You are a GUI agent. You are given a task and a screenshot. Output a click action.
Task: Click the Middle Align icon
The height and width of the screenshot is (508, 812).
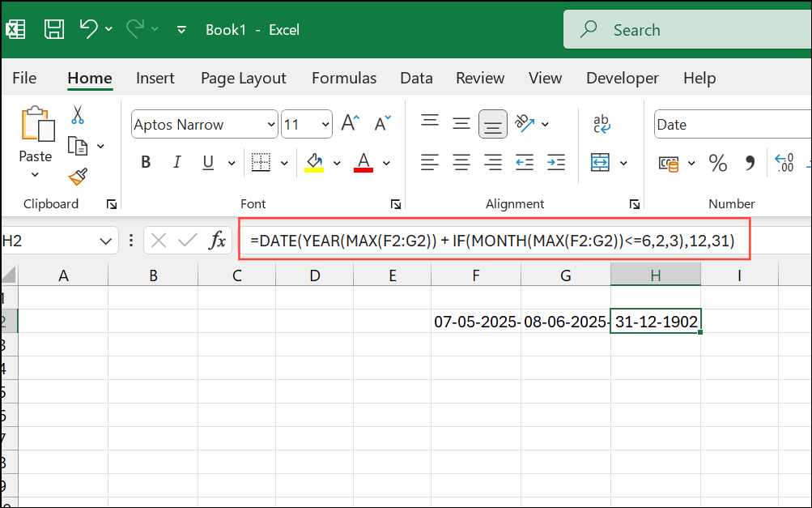[x=461, y=123]
